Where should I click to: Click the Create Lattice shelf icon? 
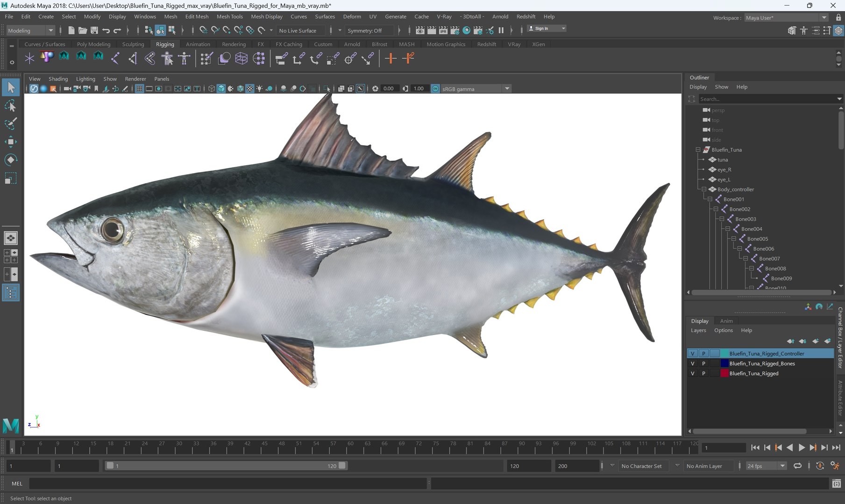click(241, 58)
